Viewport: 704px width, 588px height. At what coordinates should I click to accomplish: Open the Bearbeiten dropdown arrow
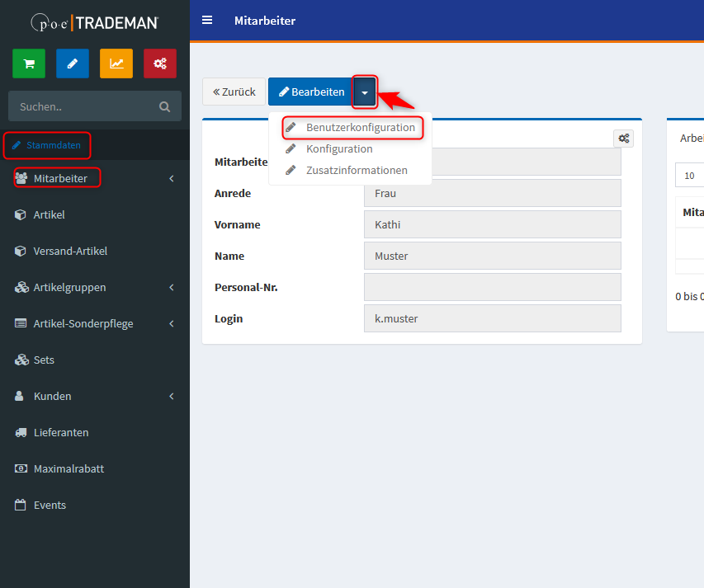tap(365, 92)
